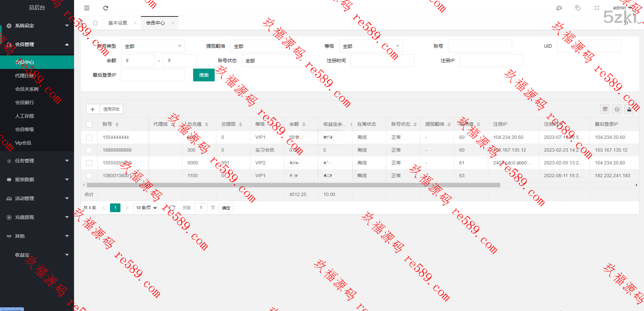Open the theme palette icon

pyautogui.click(x=559, y=8)
